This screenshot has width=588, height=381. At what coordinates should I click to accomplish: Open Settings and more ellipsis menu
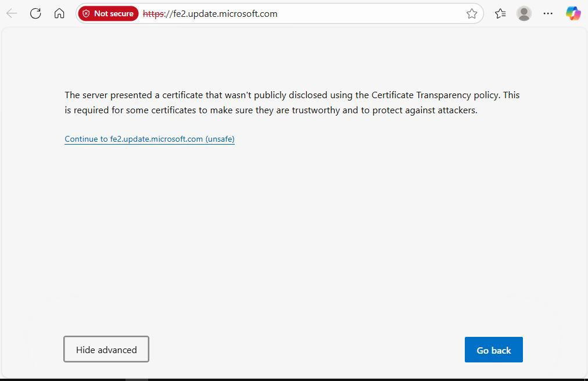point(548,13)
